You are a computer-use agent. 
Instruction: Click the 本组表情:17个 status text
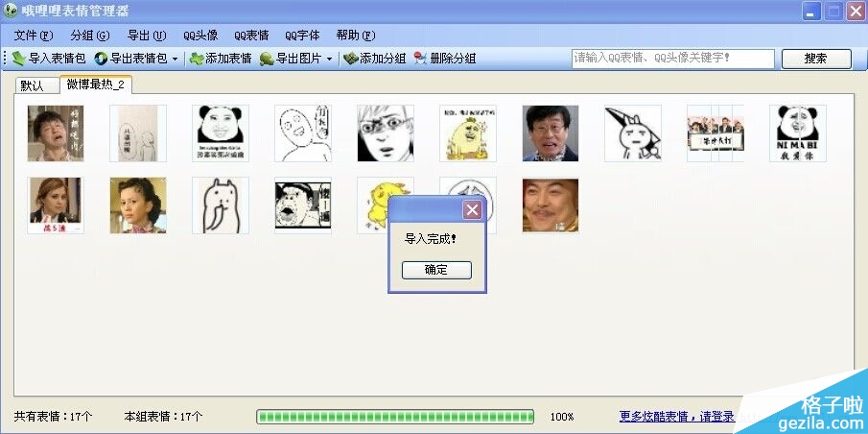click(163, 417)
